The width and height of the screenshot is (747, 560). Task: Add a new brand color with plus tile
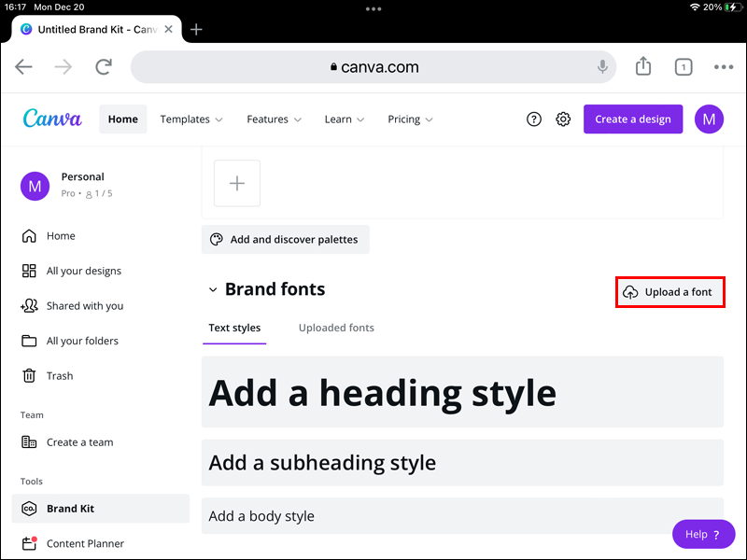point(237,183)
